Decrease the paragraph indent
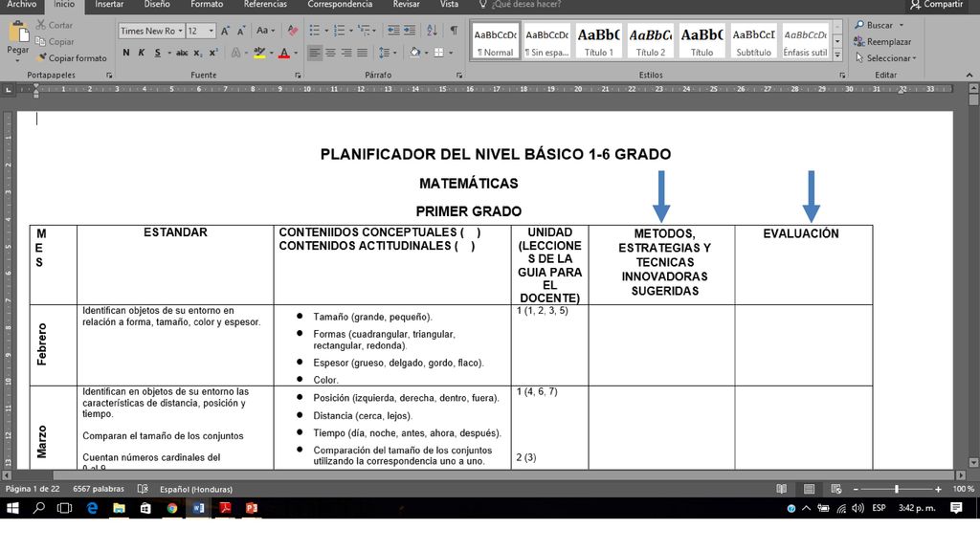The width and height of the screenshot is (980, 551). tap(393, 31)
